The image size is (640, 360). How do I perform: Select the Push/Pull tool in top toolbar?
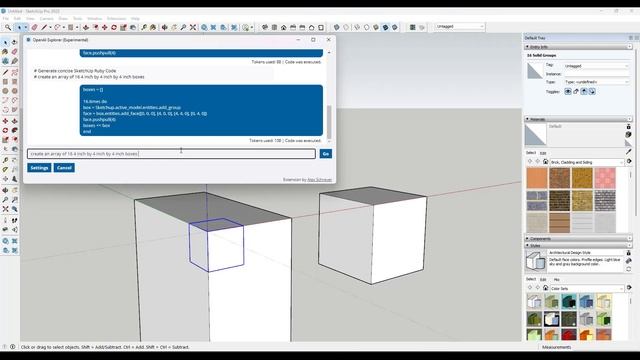[x=86, y=27]
